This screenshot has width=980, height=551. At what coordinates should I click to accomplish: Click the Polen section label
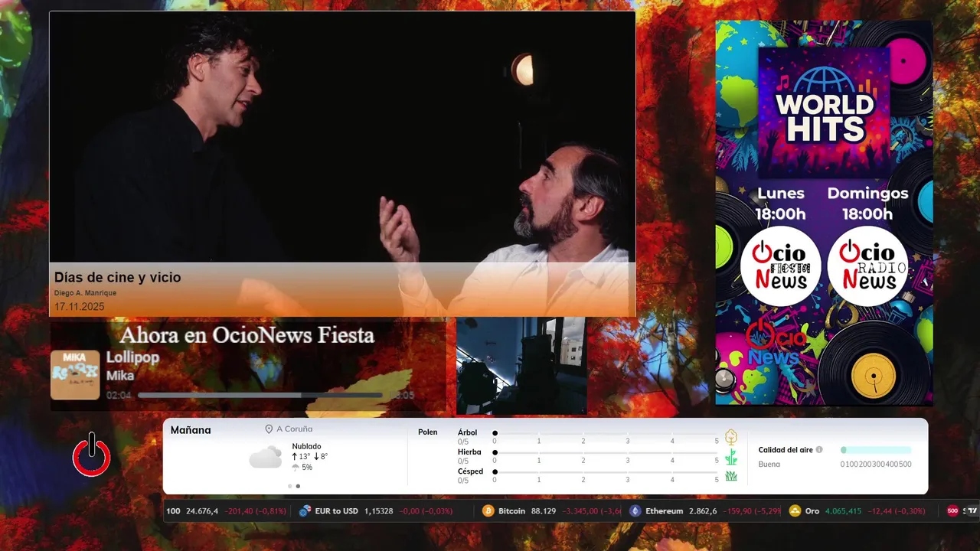pos(428,432)
